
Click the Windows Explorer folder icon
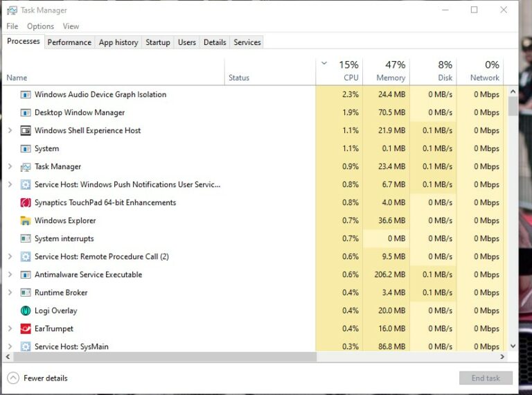click(26, 220)
